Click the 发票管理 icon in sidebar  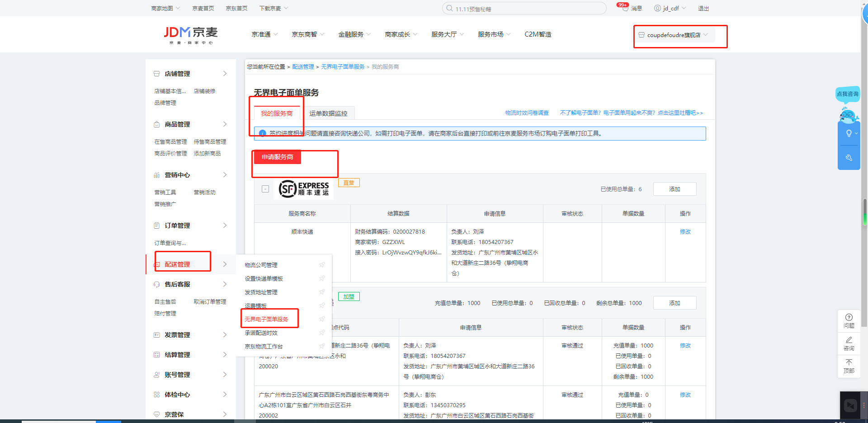coord(157,335)
